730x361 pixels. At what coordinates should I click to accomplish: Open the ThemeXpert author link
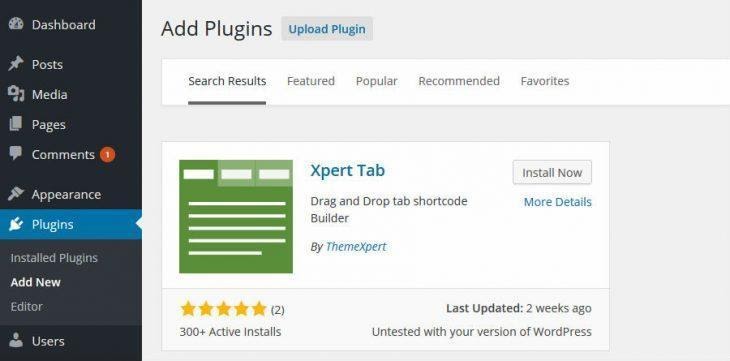(x=356, y=246)
